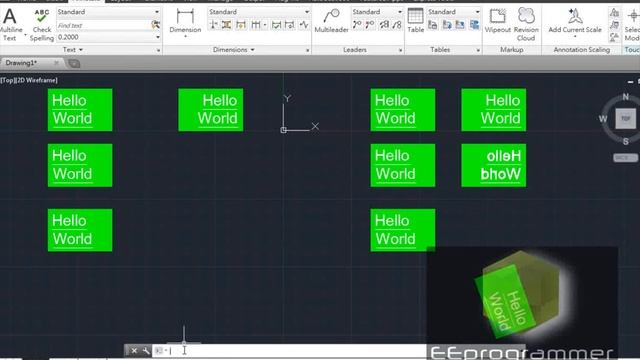Click the Link Data table icon
The height and width of the screenshot is (360, 640).
[x=433, y=25]
